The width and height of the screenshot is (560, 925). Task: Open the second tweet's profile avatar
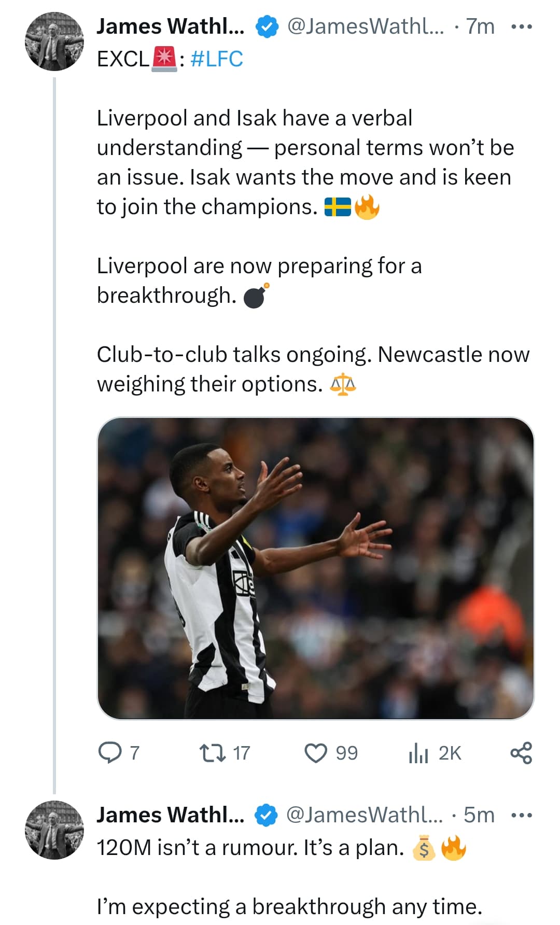point(54,830)
